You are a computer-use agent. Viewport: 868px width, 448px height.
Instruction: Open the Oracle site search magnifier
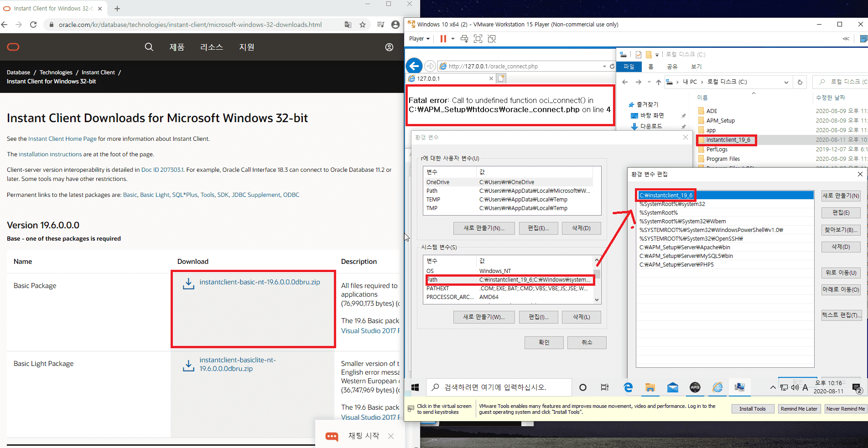(x=149, y=47)
